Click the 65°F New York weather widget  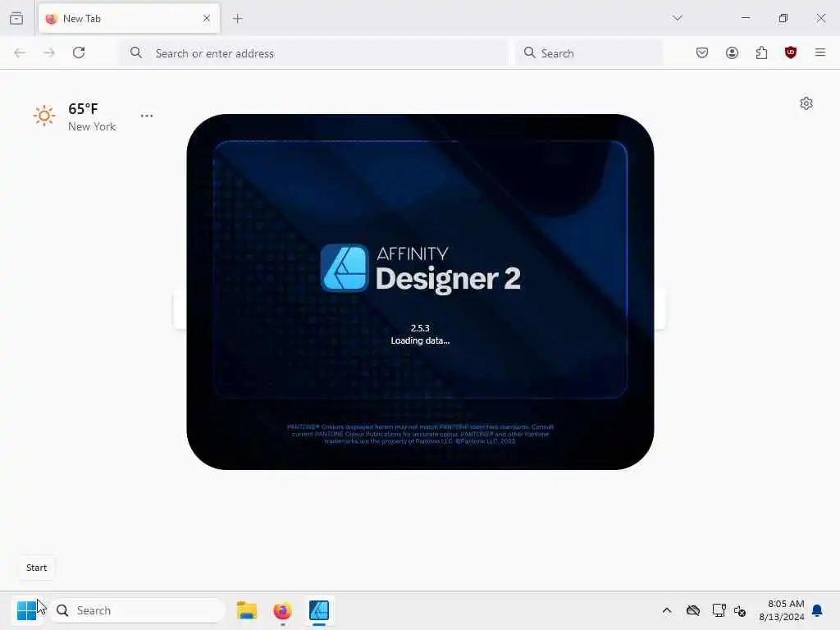coord(75,116)
